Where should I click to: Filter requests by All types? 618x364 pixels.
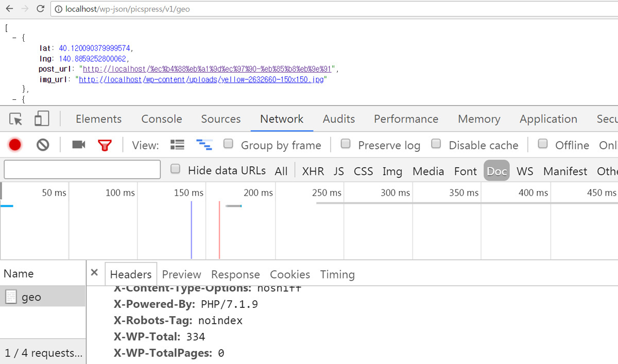tap(281, 171)
